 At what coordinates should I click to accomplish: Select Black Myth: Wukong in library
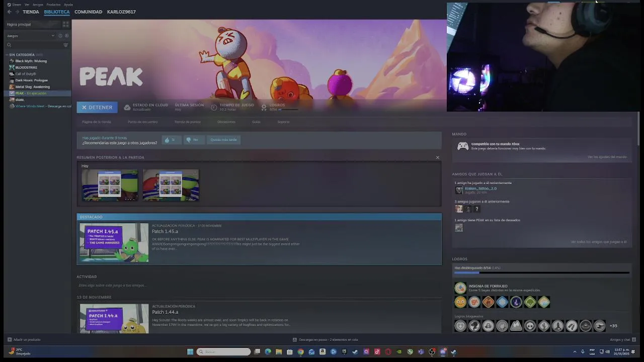[31, 61]
